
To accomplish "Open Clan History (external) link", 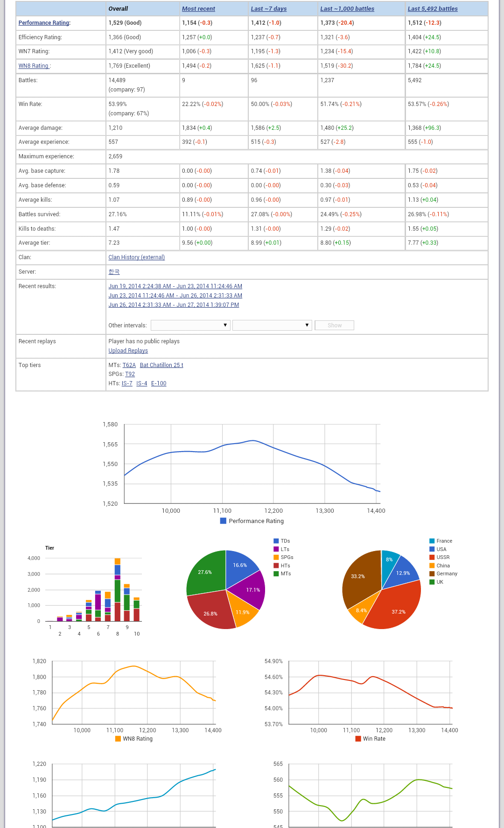I will 136,257.
